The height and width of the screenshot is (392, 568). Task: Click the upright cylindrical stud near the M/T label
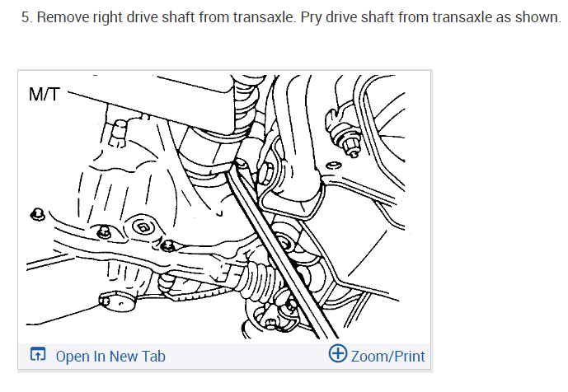pos(118,133)
